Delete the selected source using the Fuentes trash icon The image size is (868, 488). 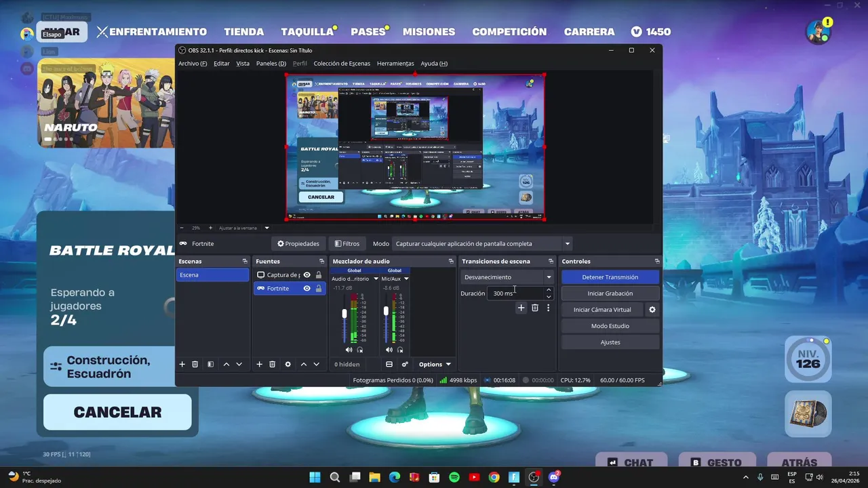[272, 365]
